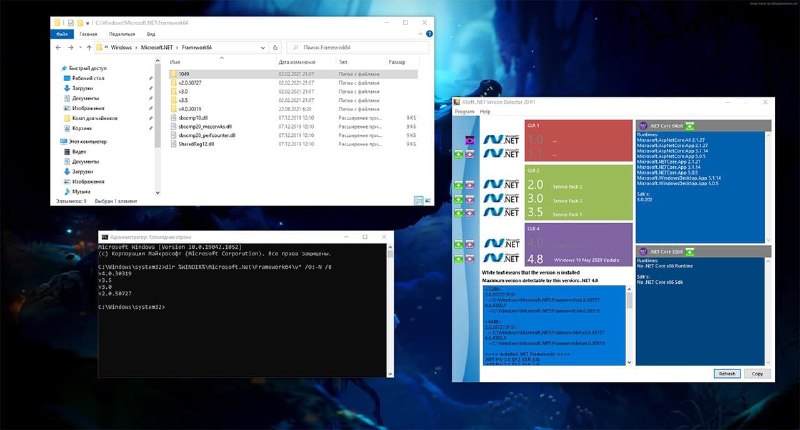Select the 'v3.5' folder in the file list
The height and width of the screenshot is (430, 800).
293,100
